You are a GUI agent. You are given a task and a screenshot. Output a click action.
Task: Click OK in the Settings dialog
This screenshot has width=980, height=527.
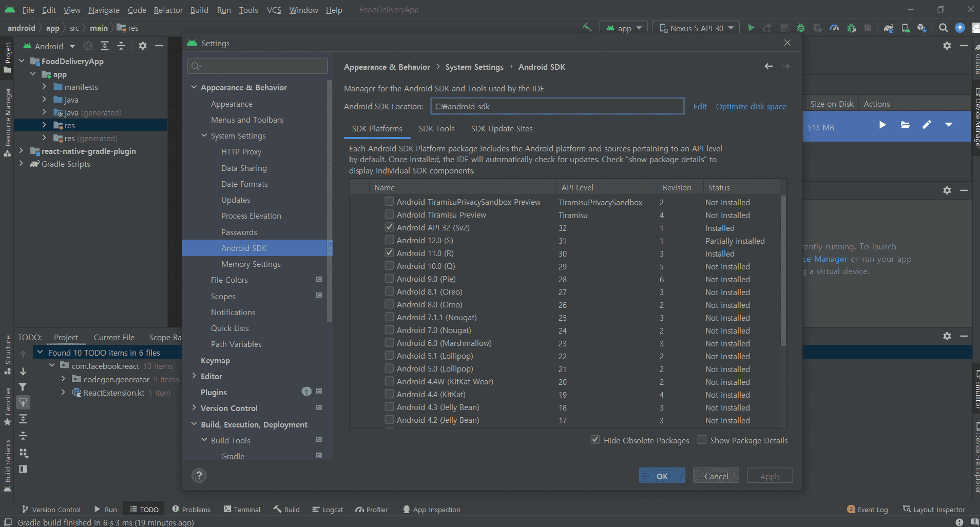click(662, 476)
